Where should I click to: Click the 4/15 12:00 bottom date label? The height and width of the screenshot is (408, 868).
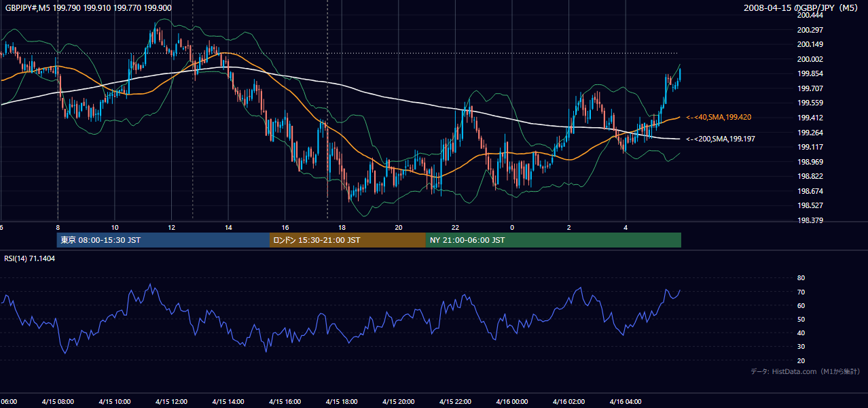tap(171, 401)
